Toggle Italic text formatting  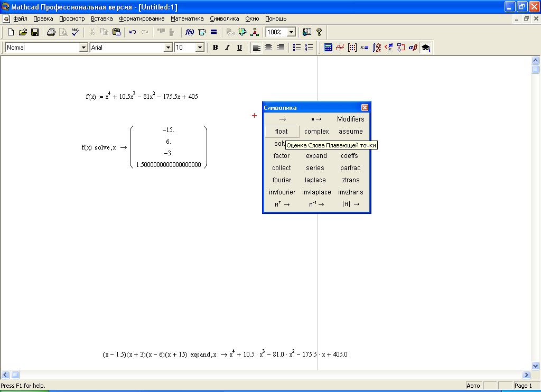click(x=227, y=48)
